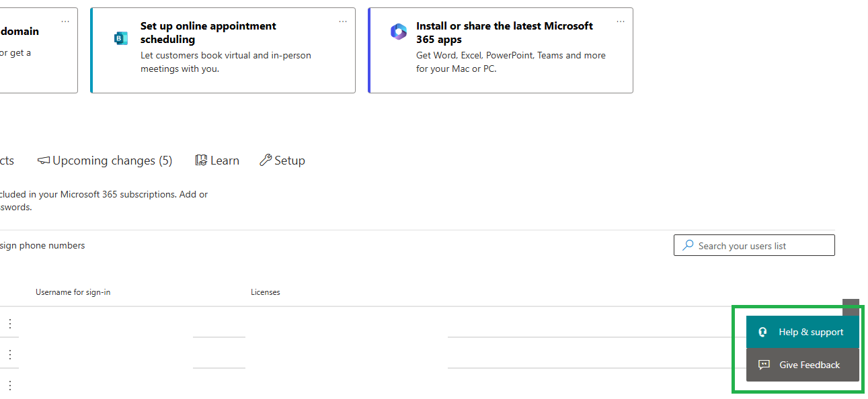The height and width of the screenshot is (399, 868).
Task: Open the second user row's three-dot menu
Action: [x=10, y=354]
